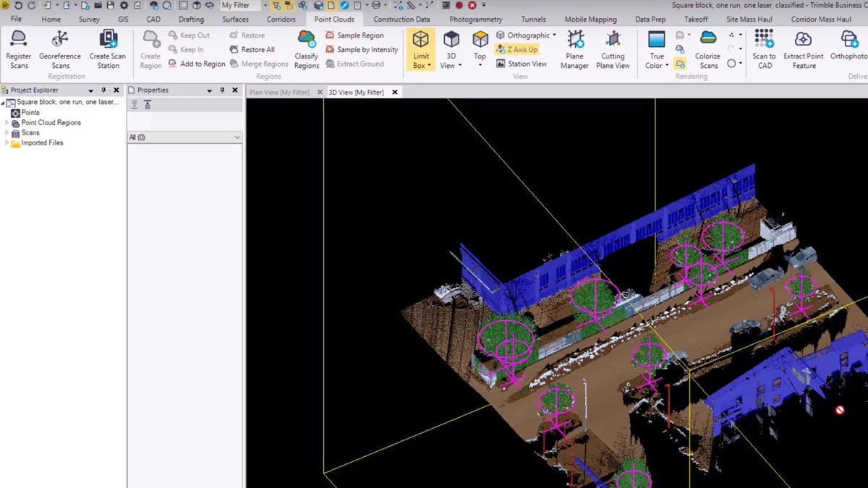Toggle the Limit Box
Image resolution: width=868 pixels, height=488 pixels.
(420, 49)
